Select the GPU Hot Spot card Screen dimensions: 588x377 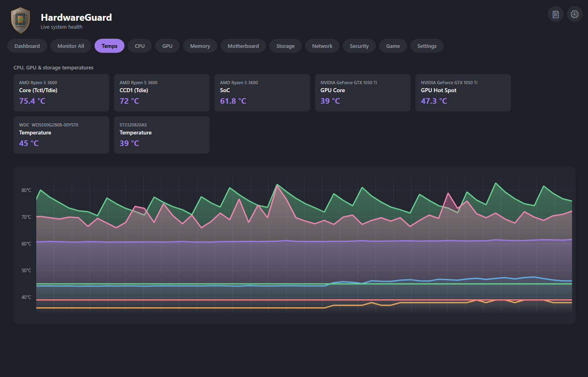(463, 93)
